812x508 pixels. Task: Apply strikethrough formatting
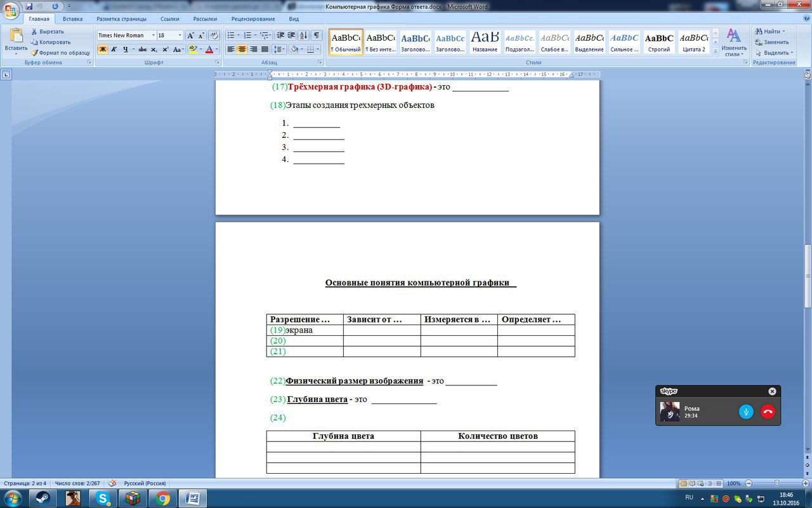[142, 50]
